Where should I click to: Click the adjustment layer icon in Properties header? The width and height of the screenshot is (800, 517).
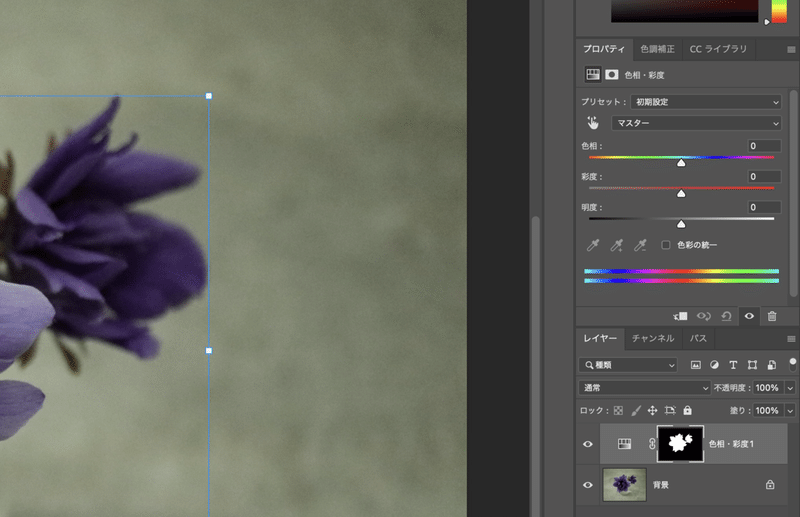pyautogui.click(x=593, y=75)
